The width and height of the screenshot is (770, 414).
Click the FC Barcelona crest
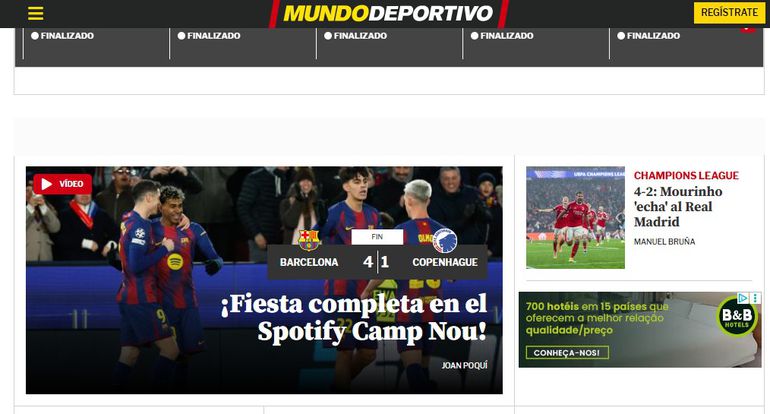pyautogui.click(x=309, y=240)
